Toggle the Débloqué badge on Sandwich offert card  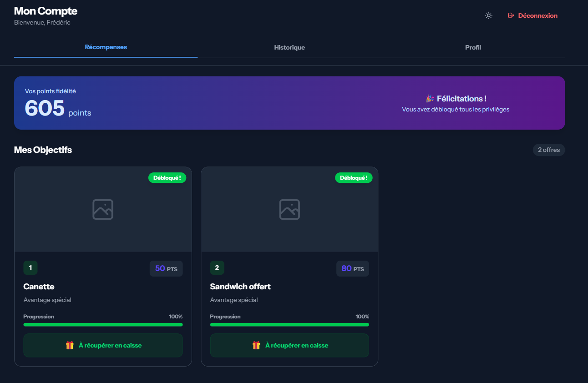click(x=354, y=177)
